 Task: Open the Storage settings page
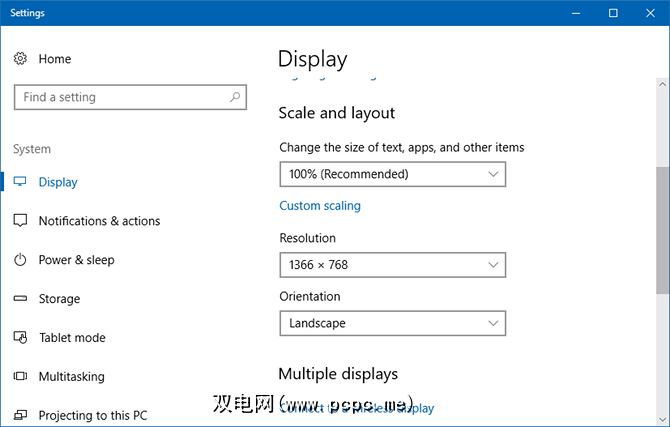59,299
